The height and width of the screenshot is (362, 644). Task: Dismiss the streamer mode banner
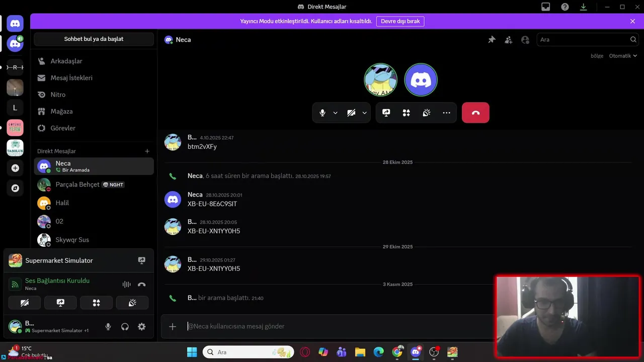pos(632,21)
